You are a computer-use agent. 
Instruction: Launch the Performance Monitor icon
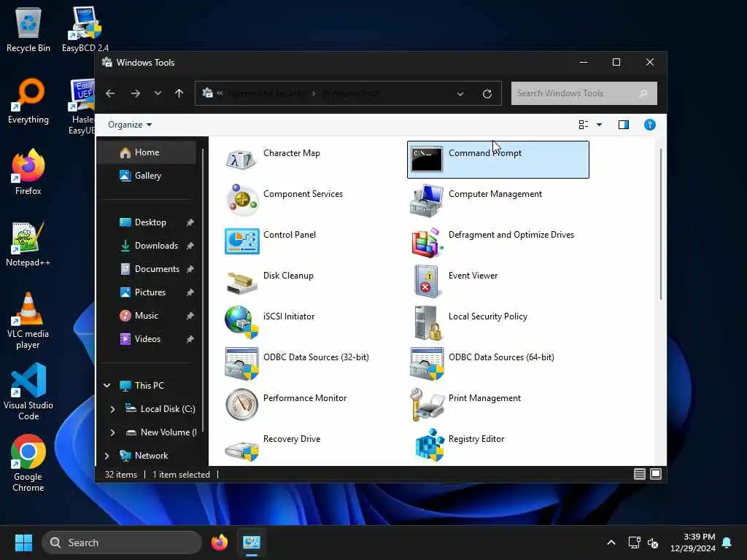[x=241, y=405]
